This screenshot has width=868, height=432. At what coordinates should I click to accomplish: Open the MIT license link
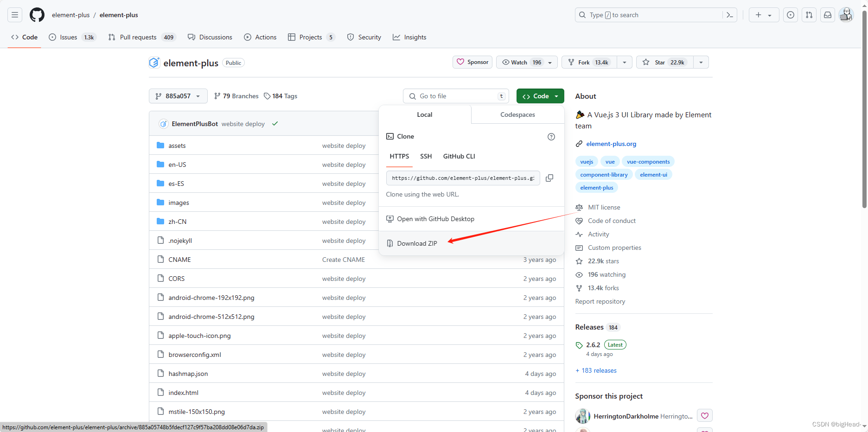click(x=604, y=207)
